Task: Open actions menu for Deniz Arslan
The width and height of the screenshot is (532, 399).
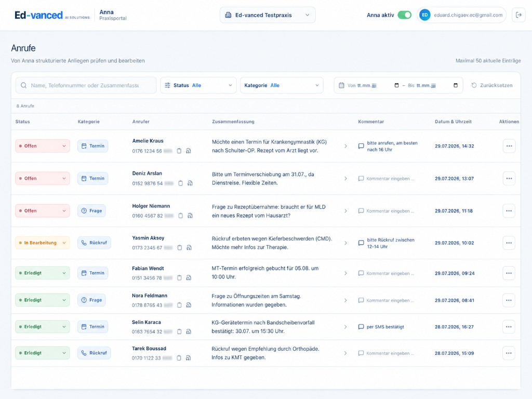Action: coord(509,179)
